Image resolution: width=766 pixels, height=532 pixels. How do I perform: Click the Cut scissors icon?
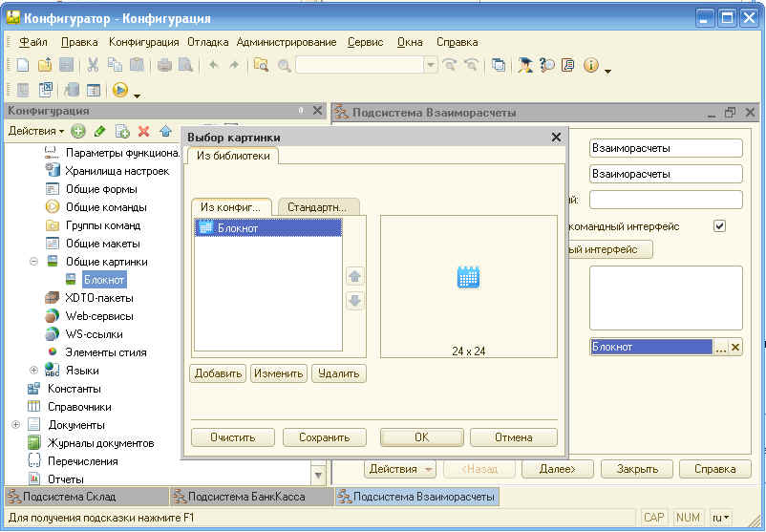click(x=93, y=65)
